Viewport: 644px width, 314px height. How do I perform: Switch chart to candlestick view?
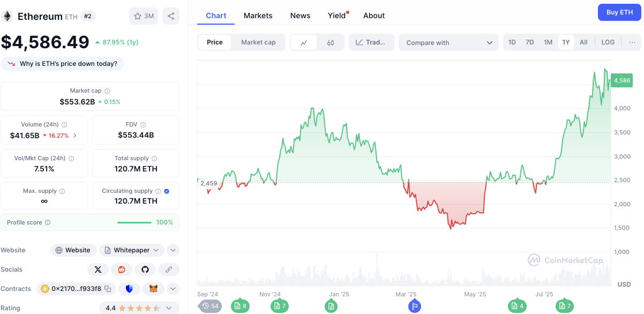pos(331,43)
